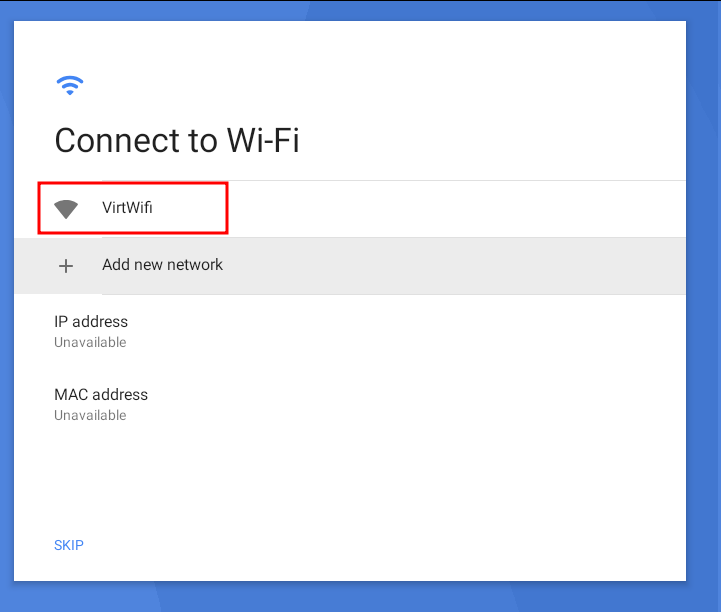
Task: Click the blue Wi-Fi icon above the heading
Action: (x=70, y=85)
